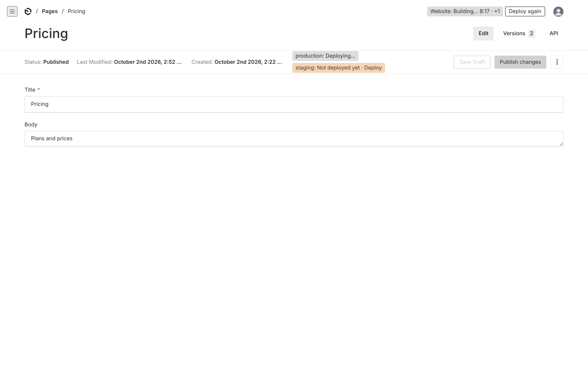The height and width of the screenshot is (368, 588).
Task: Deploy staging via Not deployed yet badge
Action: click(x=338, y=68)
